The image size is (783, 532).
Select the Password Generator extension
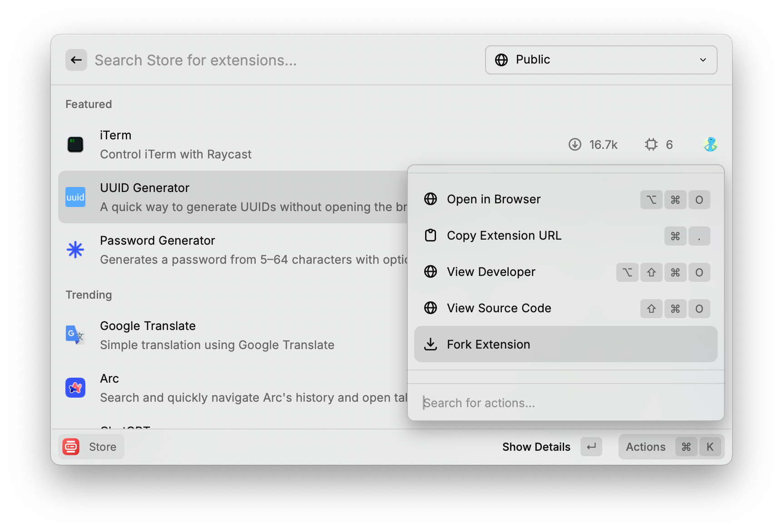[233, 250]
